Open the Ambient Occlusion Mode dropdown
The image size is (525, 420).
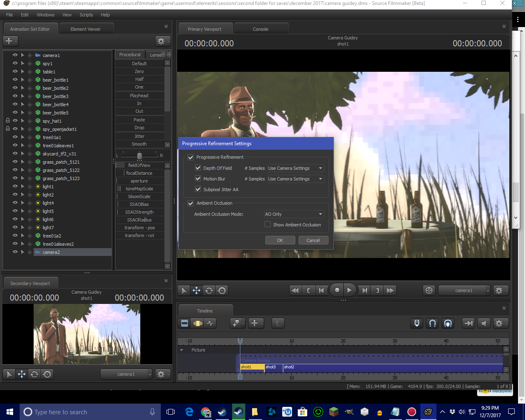(294, 214)
